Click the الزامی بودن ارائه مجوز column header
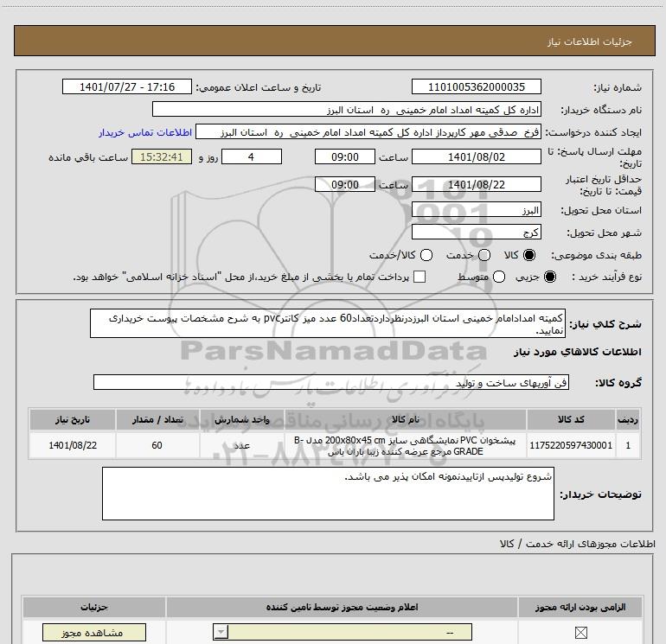Image resolution: width=666 pixels, height=644 pixels. [x=580, y=607]
